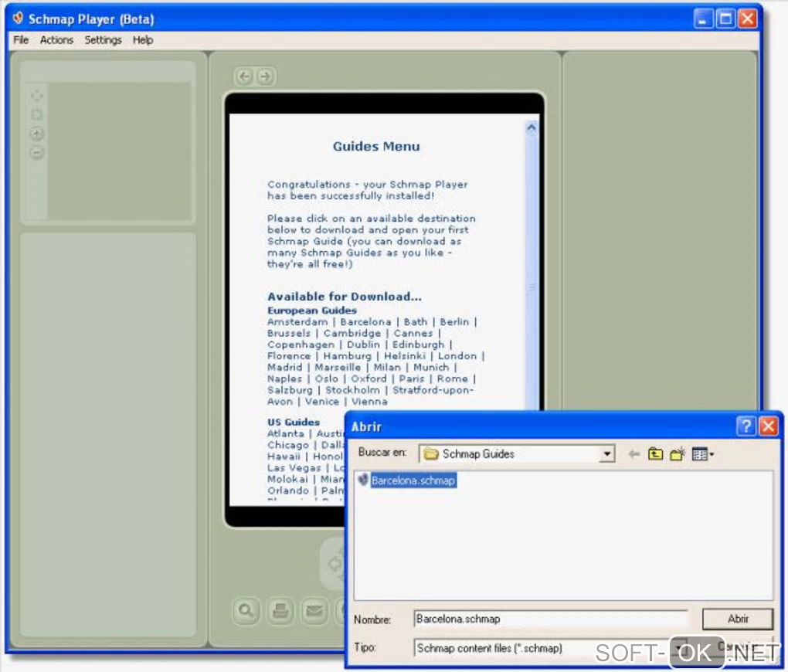Click the back arrow above the guide viewer
The width and height of the screenshot is (788, 672).
[244, 76]
